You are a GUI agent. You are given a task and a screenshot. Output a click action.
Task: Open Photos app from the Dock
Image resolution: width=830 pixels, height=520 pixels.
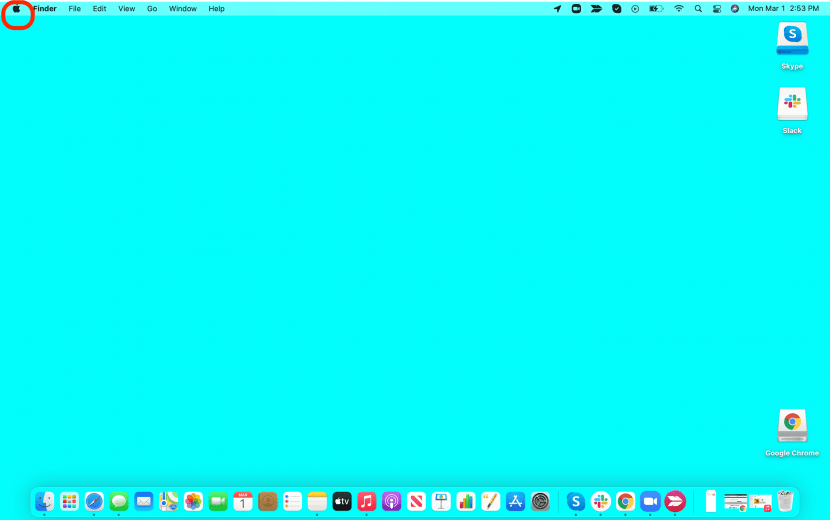click(x=193, y=501)
